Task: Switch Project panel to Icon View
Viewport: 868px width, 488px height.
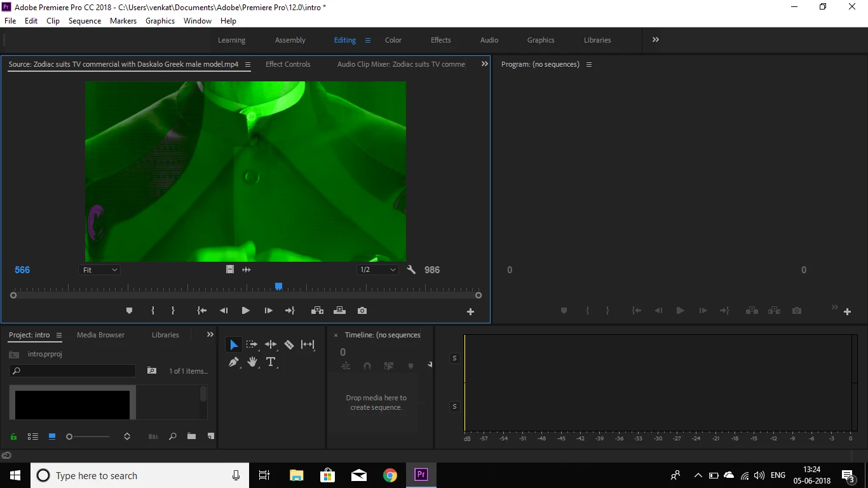Action: (x=52, y=437)
